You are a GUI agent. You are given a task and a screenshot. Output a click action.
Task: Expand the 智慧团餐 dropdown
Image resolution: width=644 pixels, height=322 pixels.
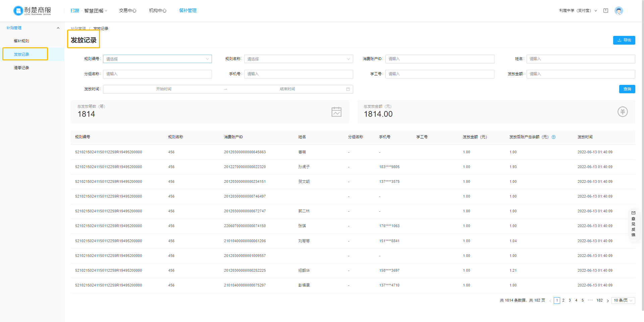point(96,11)
